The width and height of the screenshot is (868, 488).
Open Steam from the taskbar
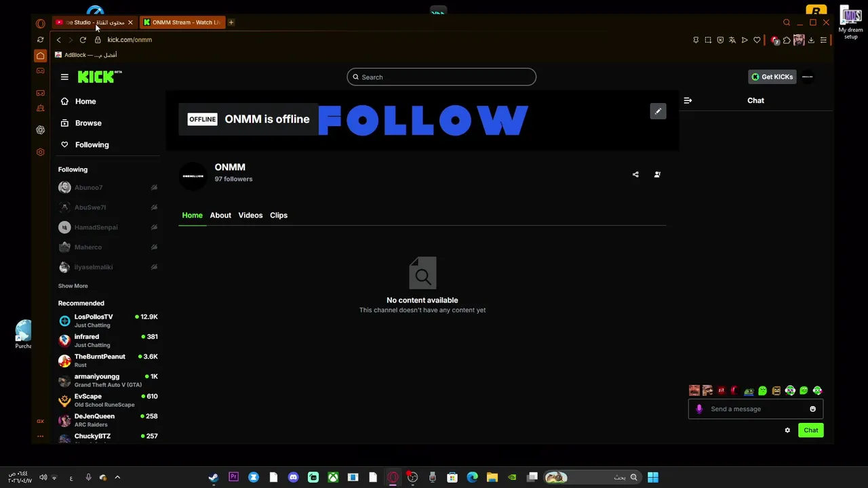click(214, 477)
